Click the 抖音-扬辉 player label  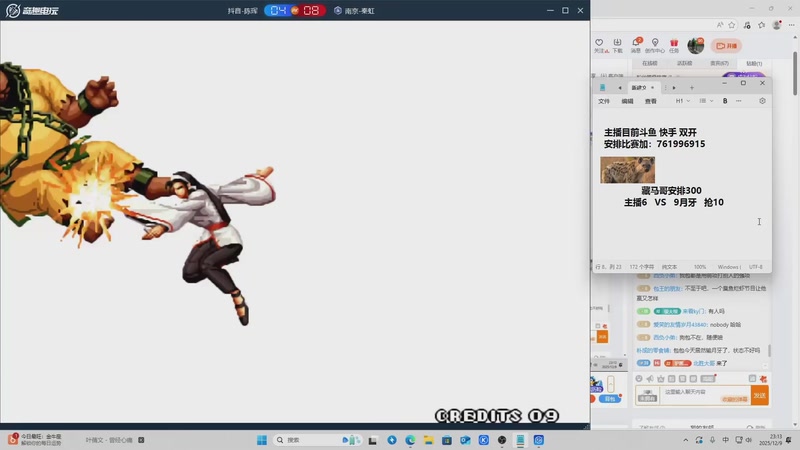click(x=242, y=11)
